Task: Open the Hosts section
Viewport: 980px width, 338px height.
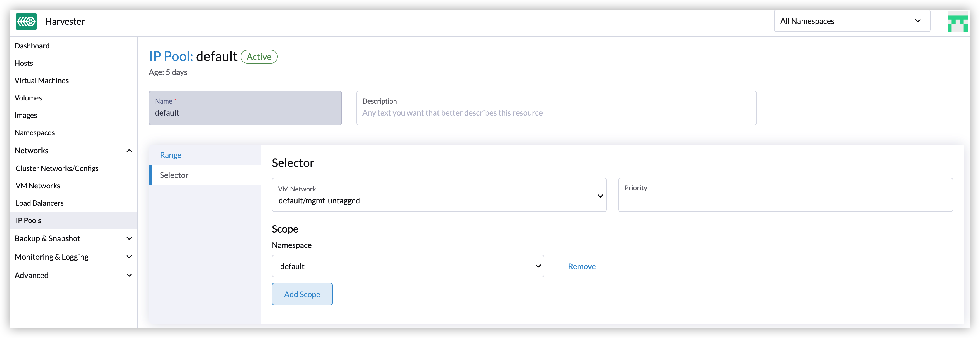Action: (x=24, y=62)
